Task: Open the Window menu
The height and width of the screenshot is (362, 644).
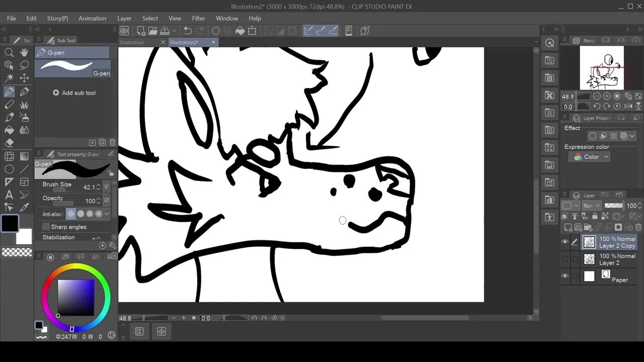Action: 227,18
